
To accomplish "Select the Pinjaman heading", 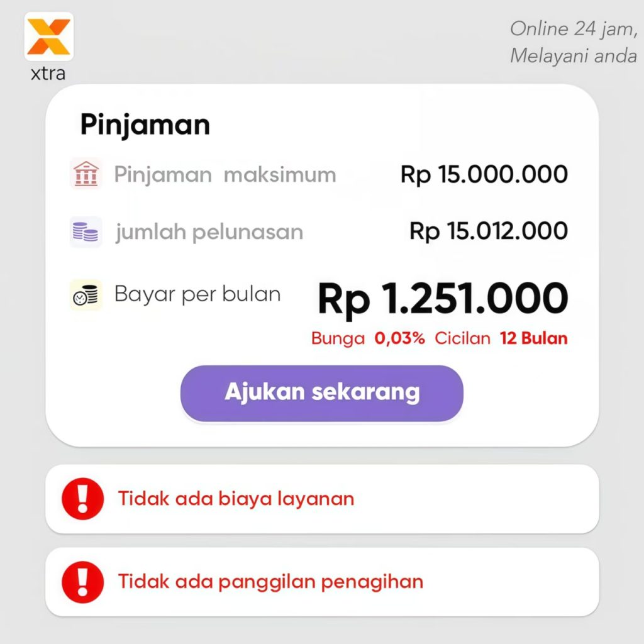I will coord(145,125).
